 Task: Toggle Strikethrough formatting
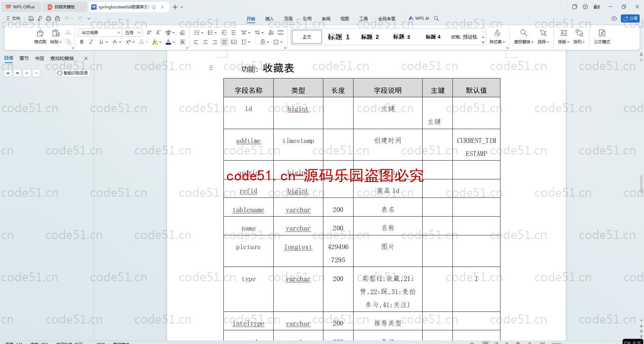(115, 42)
